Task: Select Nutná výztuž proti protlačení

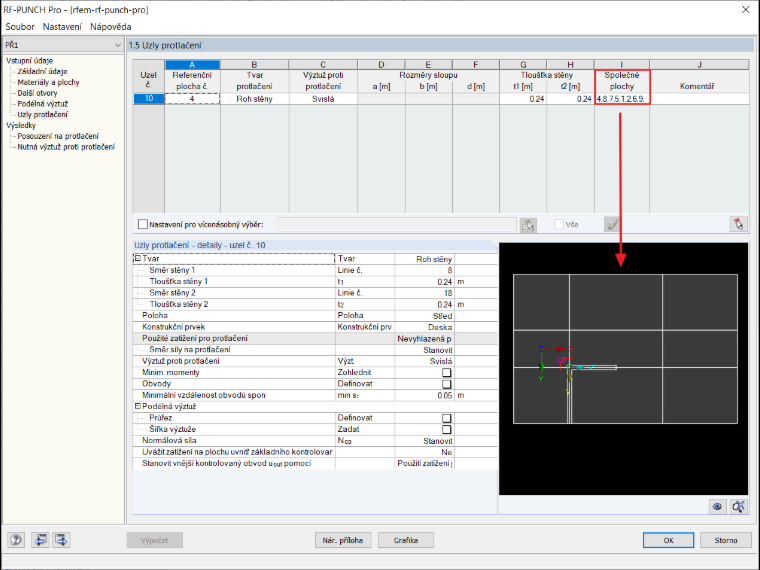Action: point(66,147)
